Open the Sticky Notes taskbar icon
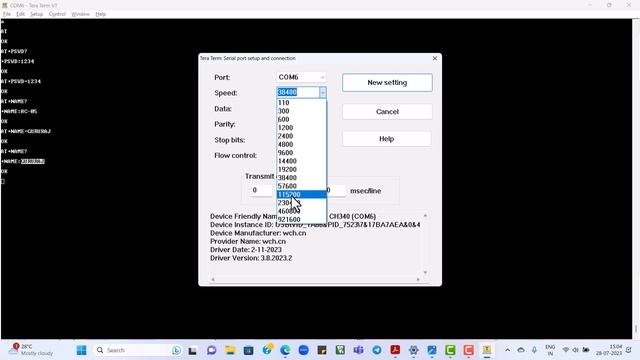The image size is (640, 360). point(322,350)
